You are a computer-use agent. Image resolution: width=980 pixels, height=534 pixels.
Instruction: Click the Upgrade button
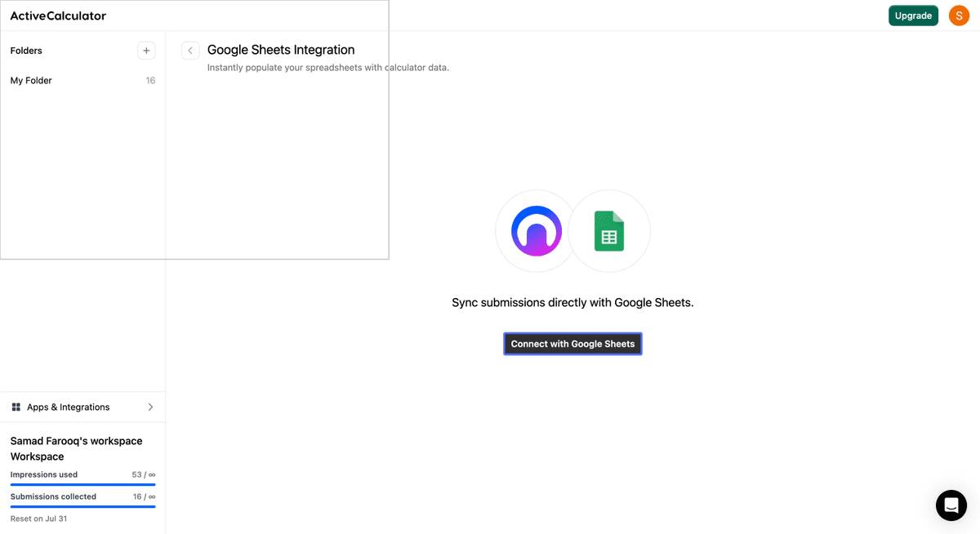pyautogui.click(x=913, y=16)
